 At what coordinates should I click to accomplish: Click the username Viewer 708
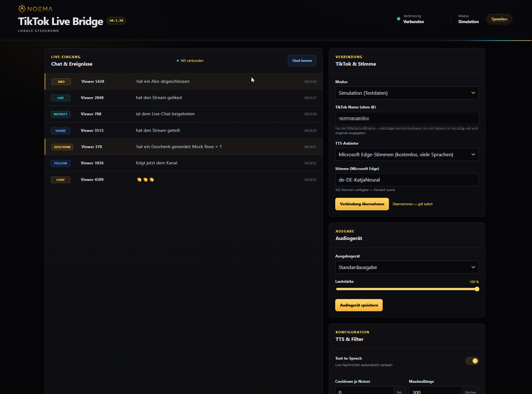(x=91, y=114)
